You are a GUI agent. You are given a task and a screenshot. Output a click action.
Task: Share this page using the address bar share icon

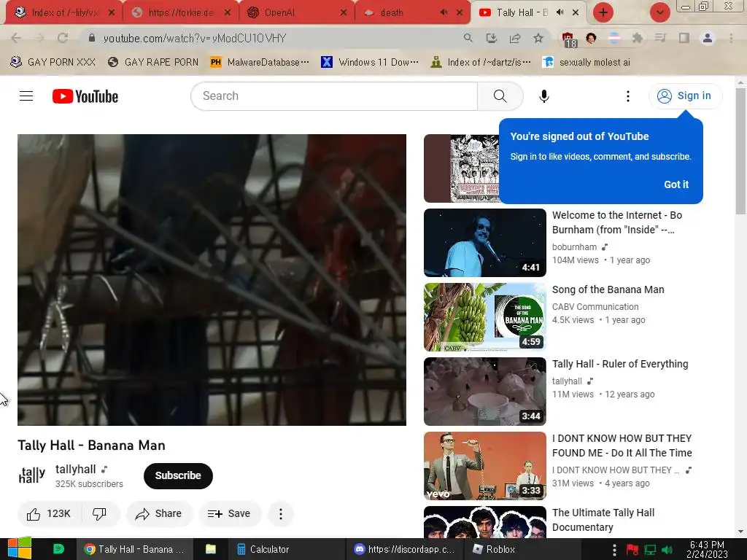515,38
